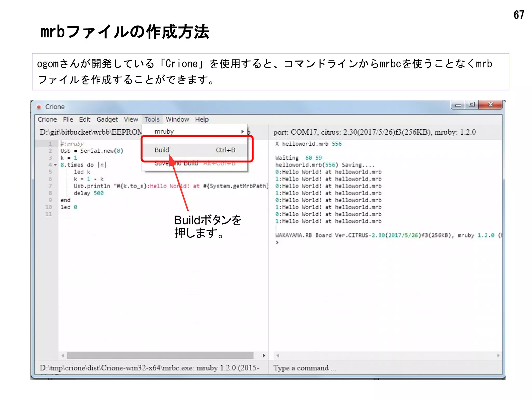Open the Tools menu
Screen dimensions: 532x399
[152, 119]
